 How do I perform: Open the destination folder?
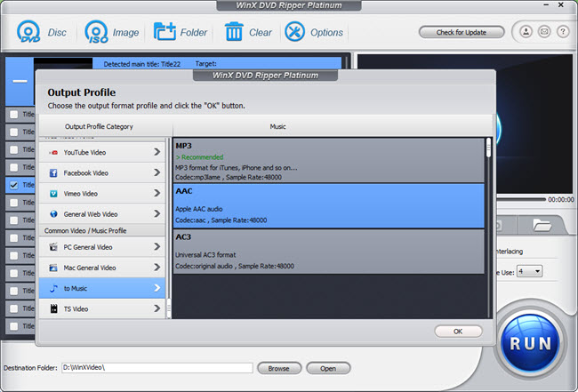click(328, 368)
